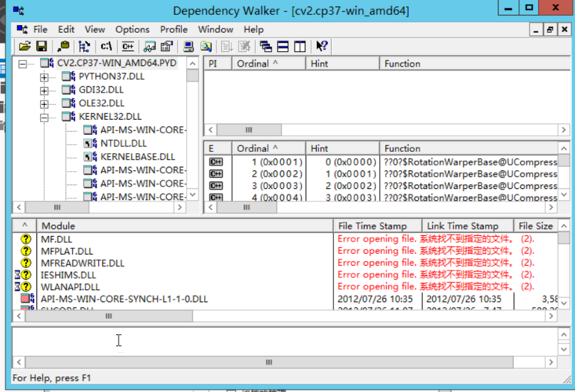Sort module list by Link Time Stamp
Image resolution: width=575 pixels, height=392 pixels.
[x=468, y=226]
